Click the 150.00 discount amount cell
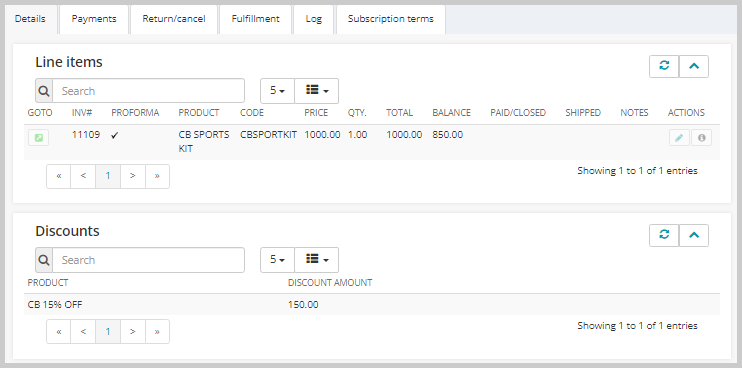Viewport: 742px width, 368px height. (x=303, y=305)
